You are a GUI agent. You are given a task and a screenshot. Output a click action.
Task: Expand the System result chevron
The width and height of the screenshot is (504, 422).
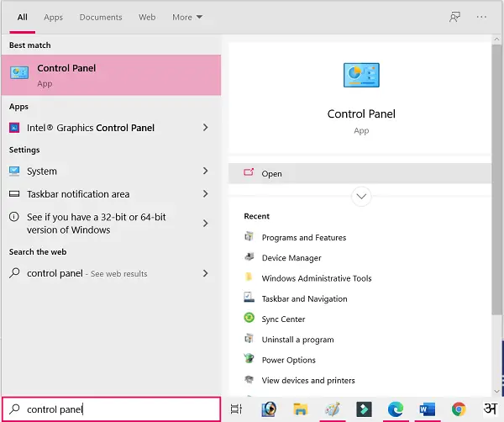click(x=206, y=171)
